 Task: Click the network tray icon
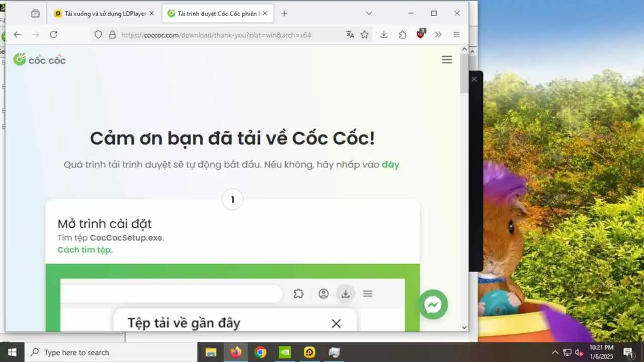(x=567, y=352)
